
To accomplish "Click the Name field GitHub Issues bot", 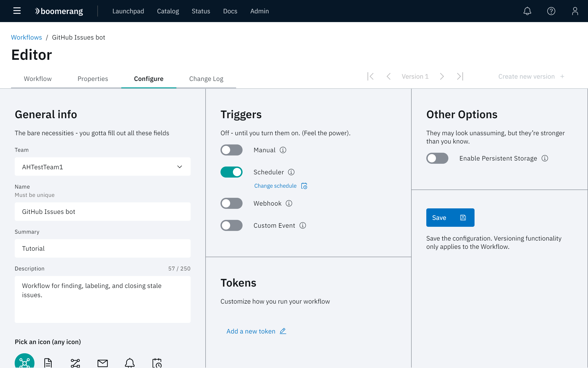I will [x=102, y=212].
